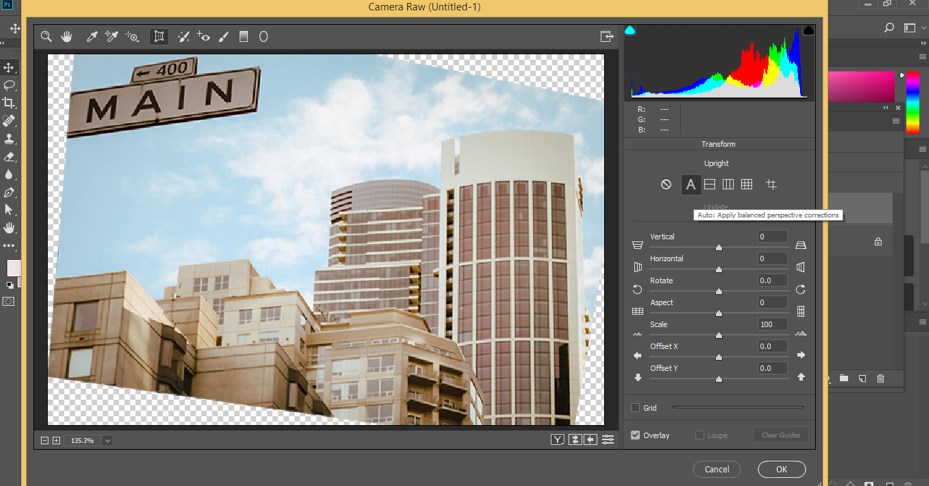This screenshot has height=486, width=929.
Task: Choose the Red Eye Removal tool
Action: [204, 37]
